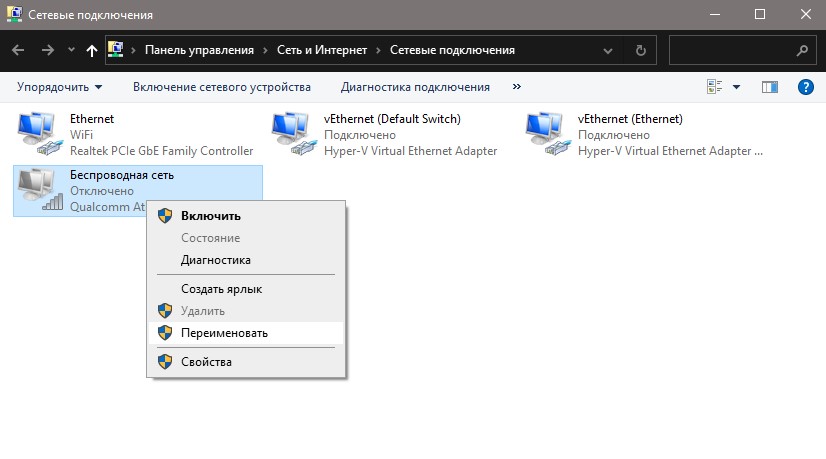Open 'Сеть и Интернет' breadcrumb

(322, 50)
